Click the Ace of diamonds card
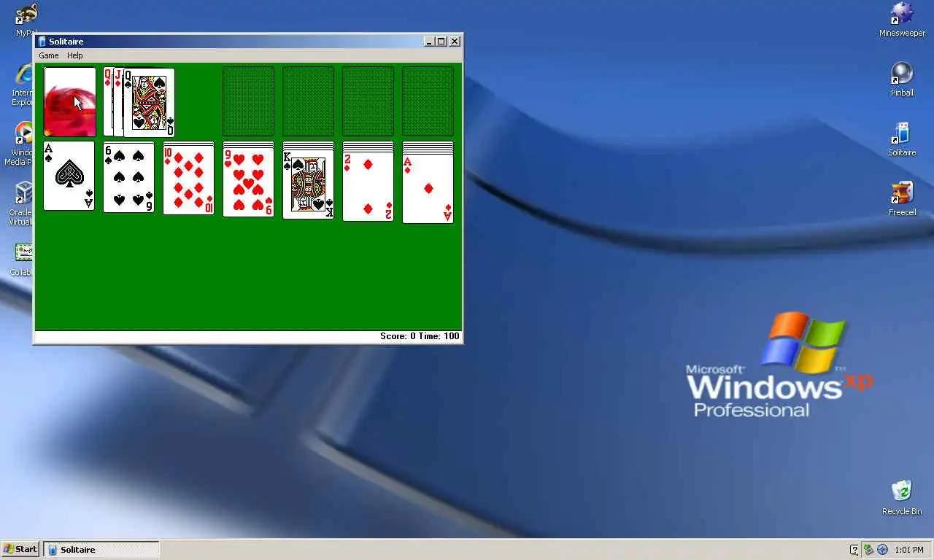The height and width of the screenshot is (560, 934). [x=428, y=189]
